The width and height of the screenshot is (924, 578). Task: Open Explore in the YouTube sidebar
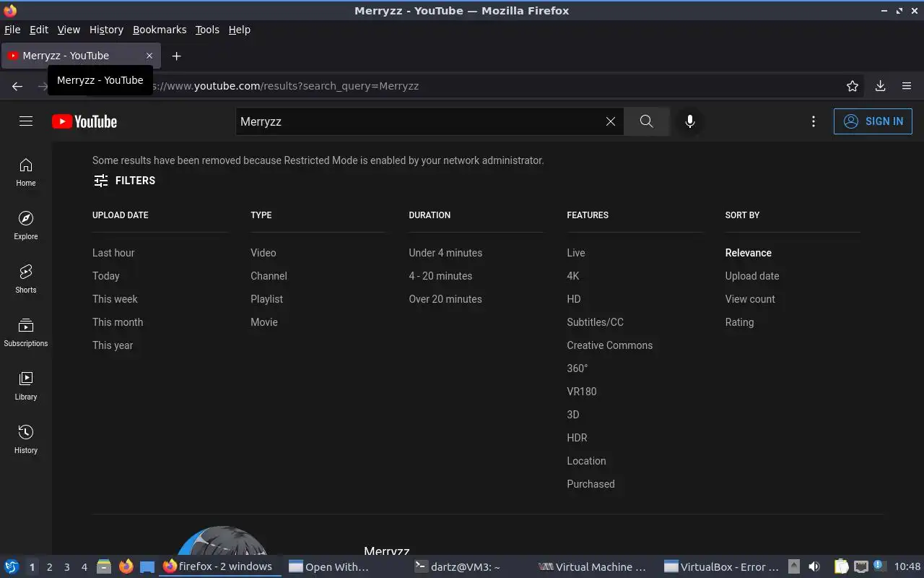26,226
